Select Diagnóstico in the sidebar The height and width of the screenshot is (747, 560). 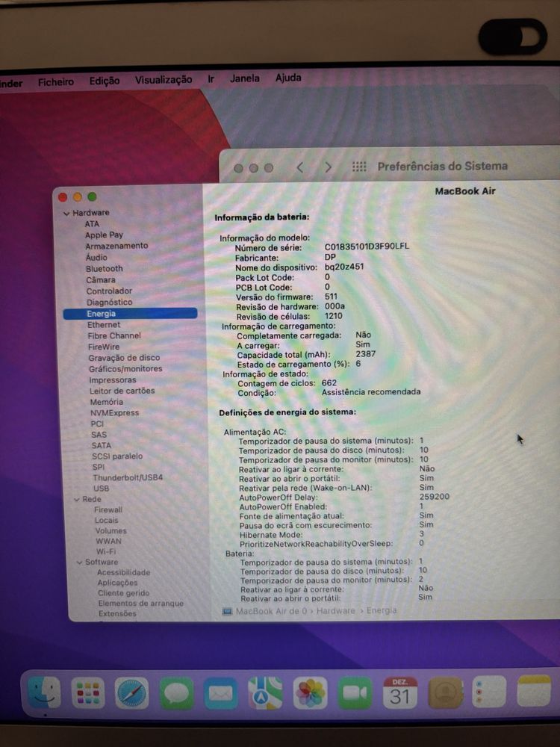click(x=110, y=303)
